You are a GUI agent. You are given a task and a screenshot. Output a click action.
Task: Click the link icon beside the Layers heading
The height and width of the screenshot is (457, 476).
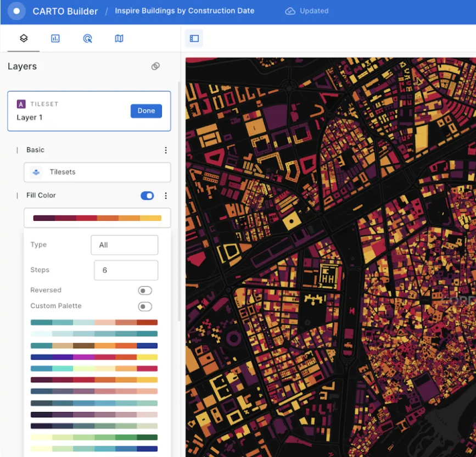[155, 65]
